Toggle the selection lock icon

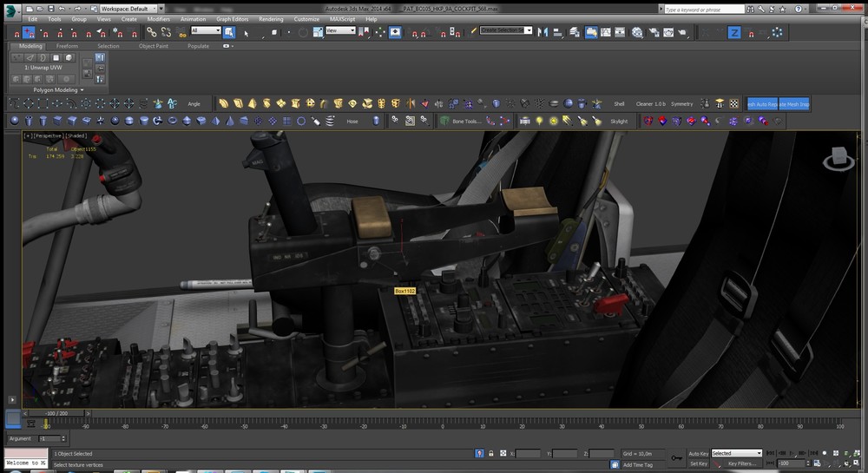pyautogui.click(x=492, y=453)
